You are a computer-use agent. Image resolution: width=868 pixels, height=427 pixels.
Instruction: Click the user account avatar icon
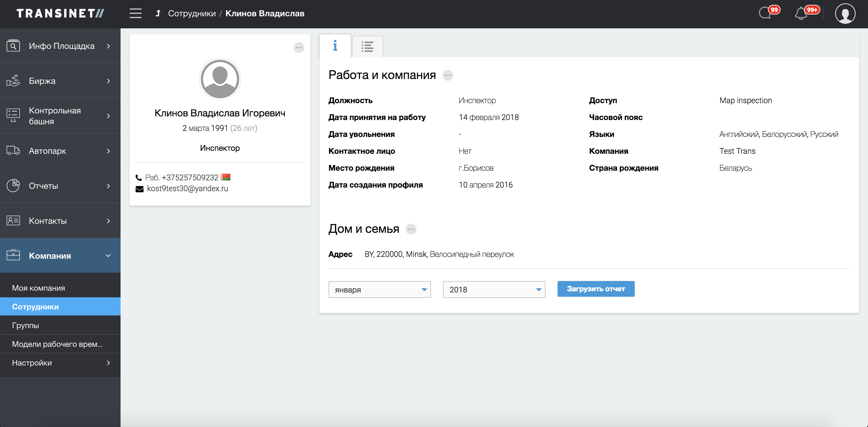pyautogui.click(x=845, y=14)
